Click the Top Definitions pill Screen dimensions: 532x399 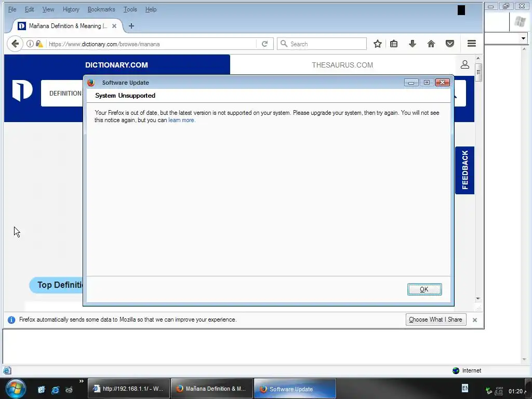pos(56,285)
